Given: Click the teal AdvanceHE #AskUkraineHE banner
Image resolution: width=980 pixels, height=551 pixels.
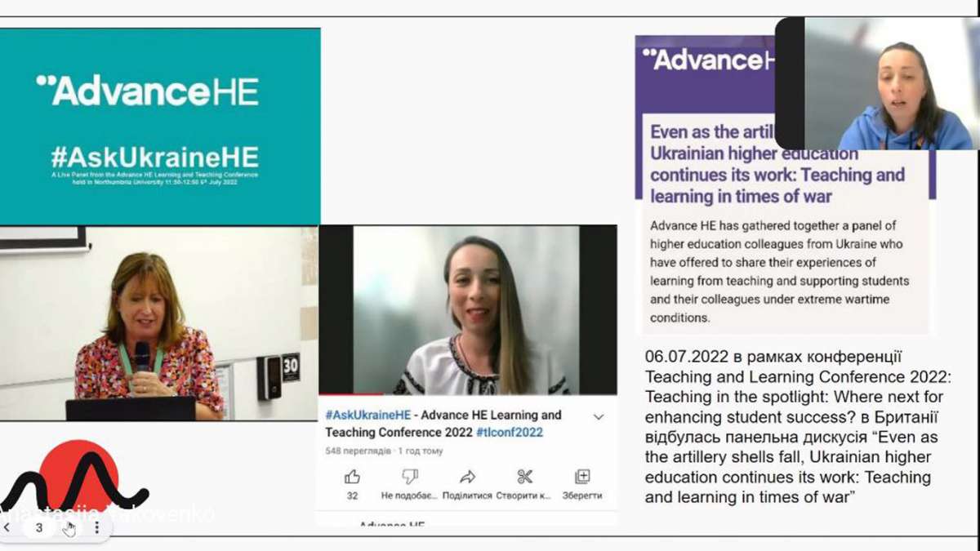Looking at the screenshot, I should click(160, 127).
